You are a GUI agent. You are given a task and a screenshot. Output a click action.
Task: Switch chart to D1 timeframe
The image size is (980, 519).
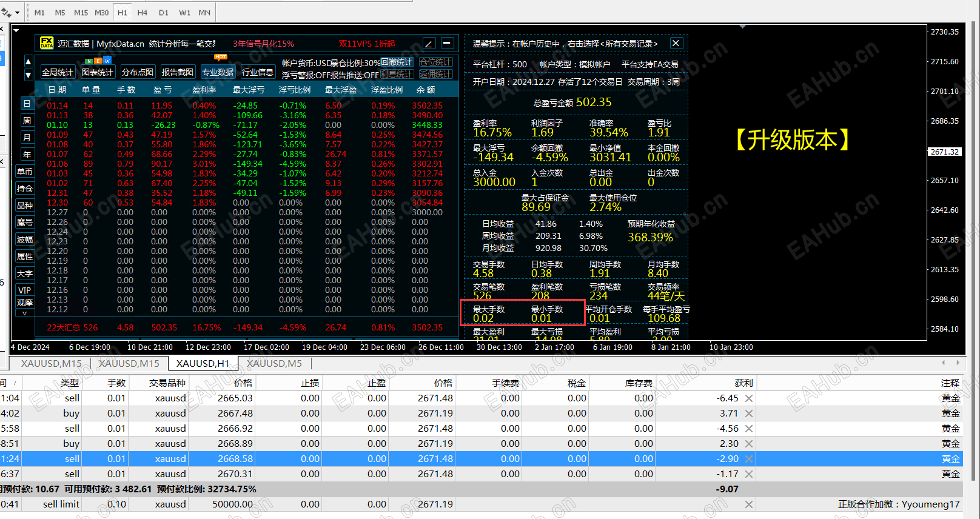(x=164, y=12)
